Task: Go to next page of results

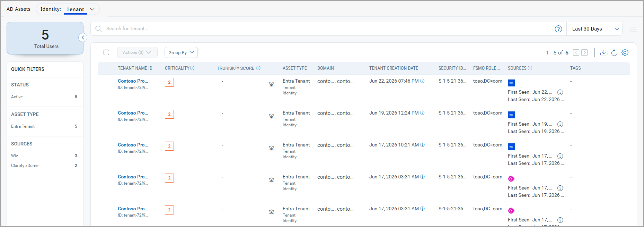Action: (x=584, y=52)
